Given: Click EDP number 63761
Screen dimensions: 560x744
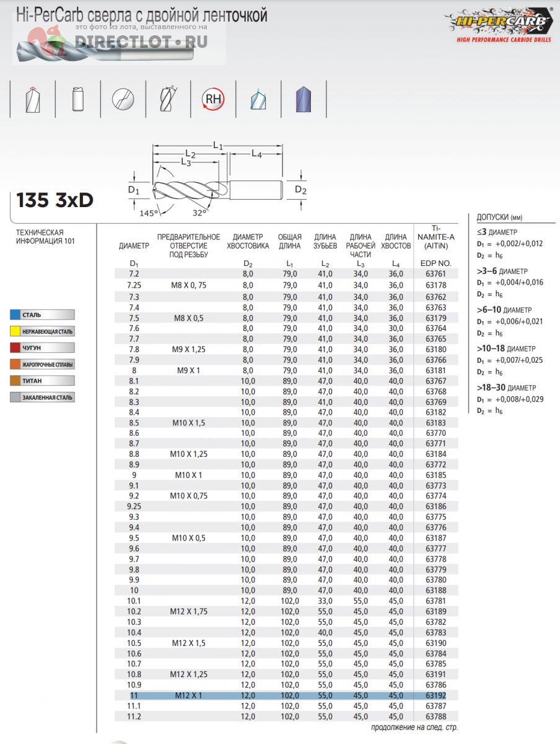Looking at the screenshot, I should pyautogui.click(x=436, y=274).
